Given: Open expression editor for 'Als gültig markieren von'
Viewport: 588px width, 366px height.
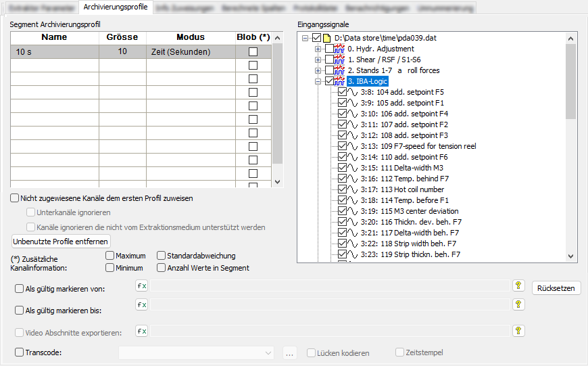Looking at the screenshot, I should coord(141,286).
